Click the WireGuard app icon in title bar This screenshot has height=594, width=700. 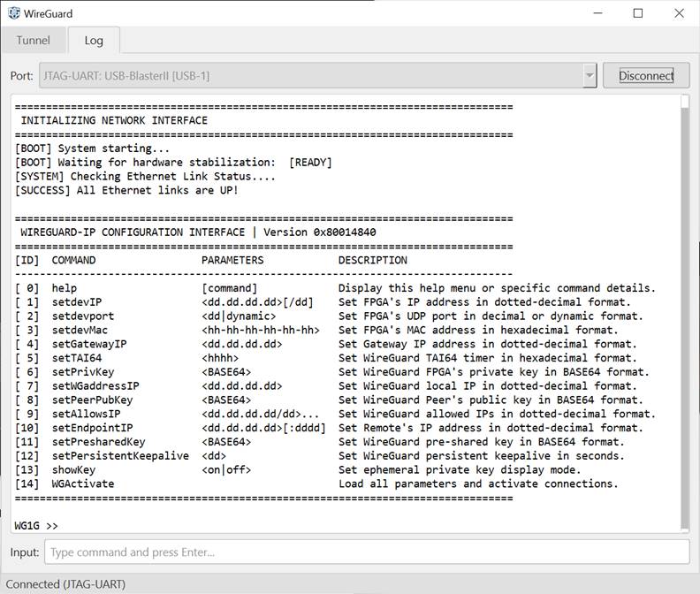point(14,13)
